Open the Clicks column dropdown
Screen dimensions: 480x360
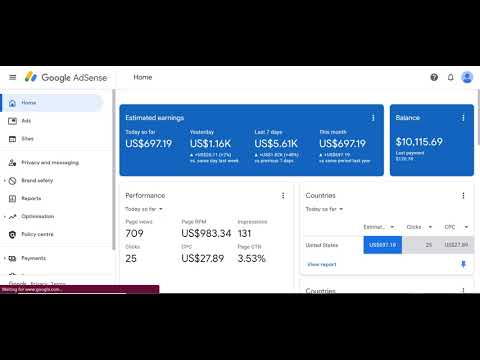point(419,227)
